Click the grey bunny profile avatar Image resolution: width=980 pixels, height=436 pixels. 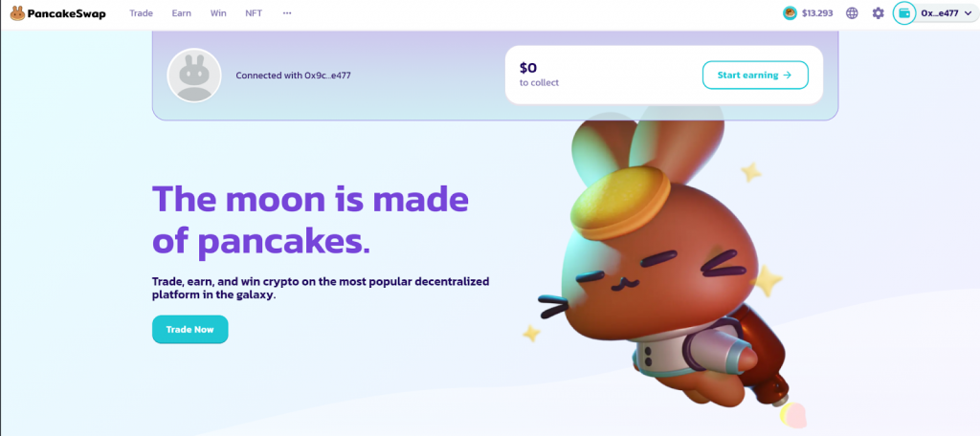click(x=193, y=76)
